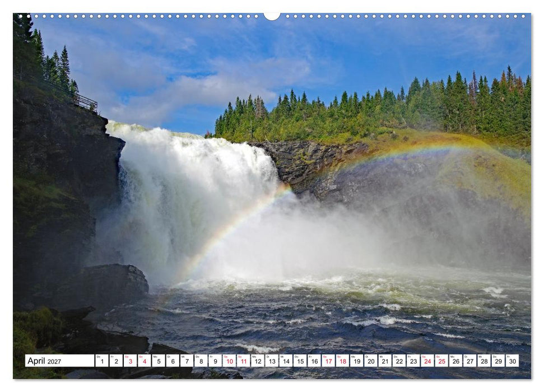
Task: Choose the red date 25
Action: click(441, 361)
